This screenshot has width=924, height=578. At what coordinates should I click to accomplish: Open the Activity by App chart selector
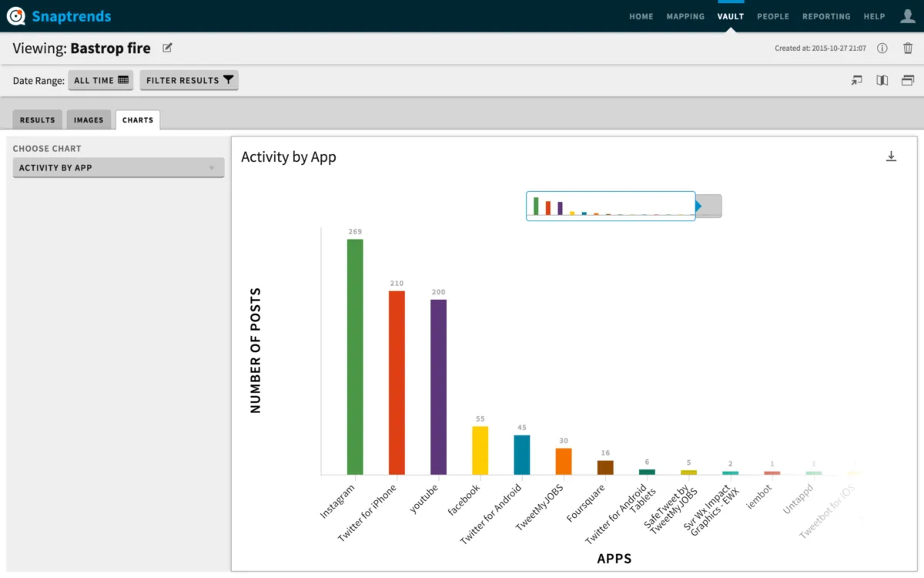118,167
